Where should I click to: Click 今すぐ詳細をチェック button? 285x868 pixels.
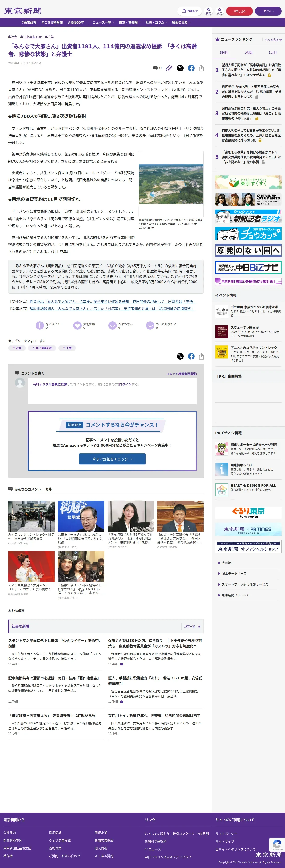pos(112,459)
